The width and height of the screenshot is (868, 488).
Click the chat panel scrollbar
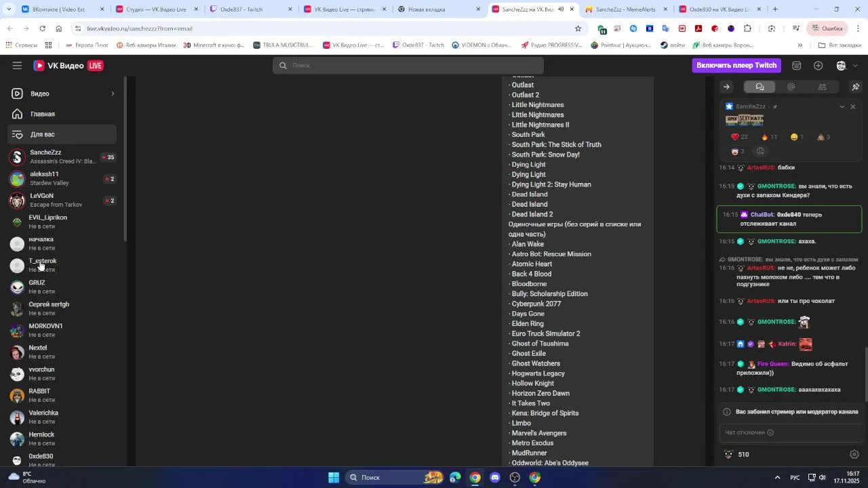[x=866, y=374]
